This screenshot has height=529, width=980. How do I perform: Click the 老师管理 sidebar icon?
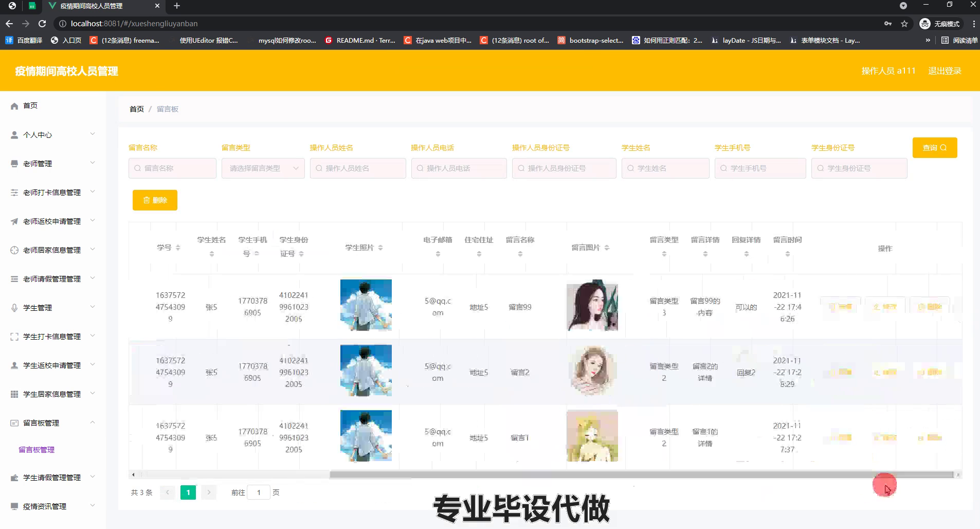(14, 164)
